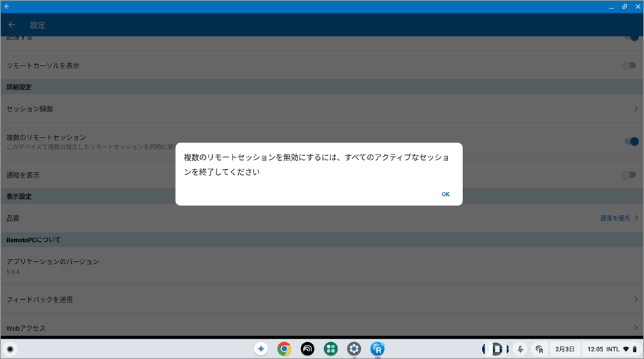This screenshot has height=359, width=644.
Task: Click 品質 row label
Action: [x=13, y=219]
